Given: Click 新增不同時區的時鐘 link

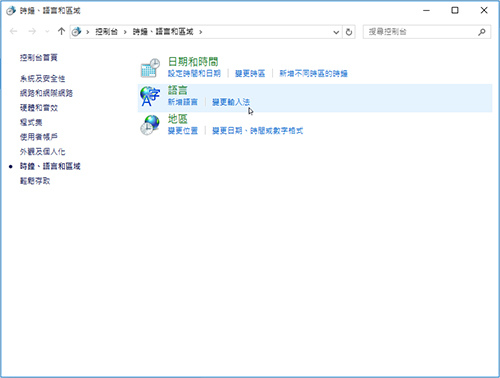Looking at the screenshot, I should click(x=313, y=73).
